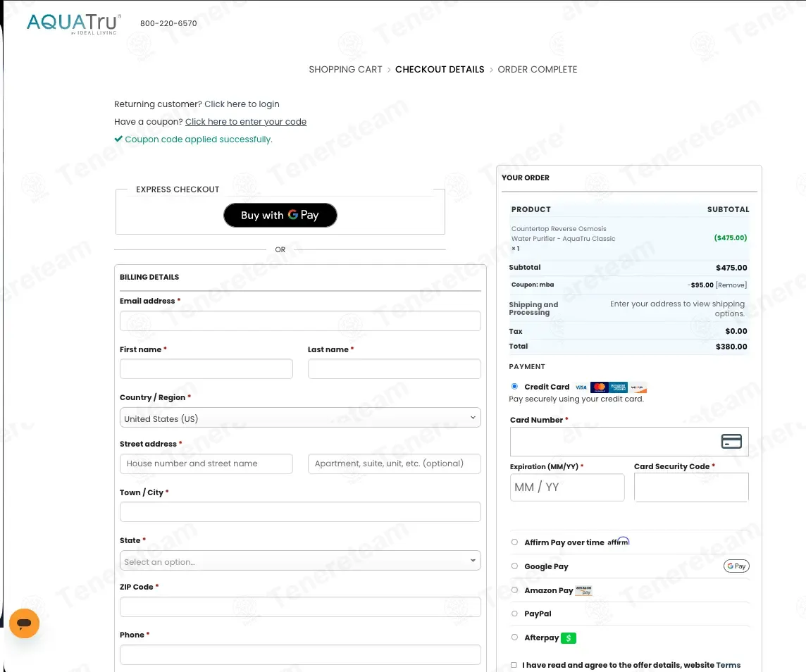Viewport: 806px width, 672px height.
Task: Click the Discover card logo
Action: coord(638,387)
